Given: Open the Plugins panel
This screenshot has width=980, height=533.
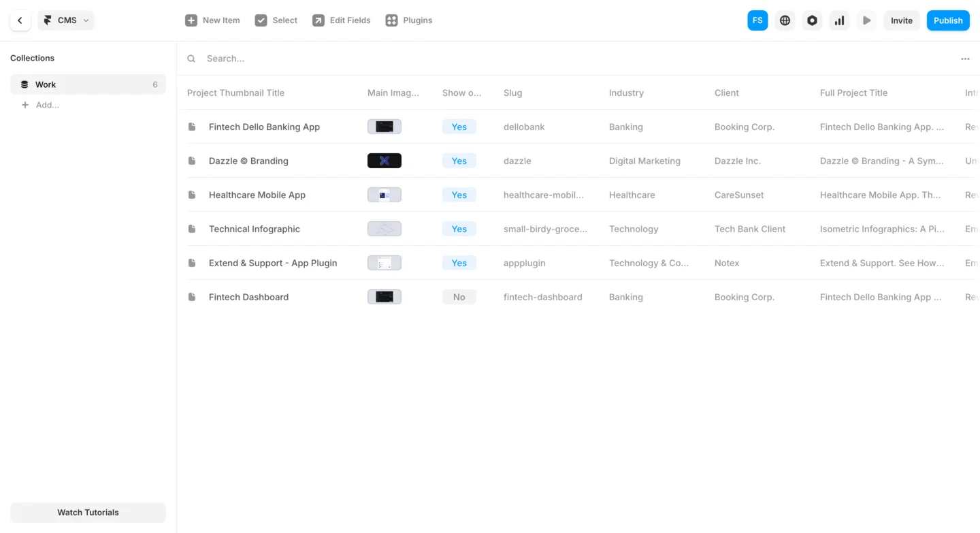Looking at the screenshot, I should (x=408, y=20).
